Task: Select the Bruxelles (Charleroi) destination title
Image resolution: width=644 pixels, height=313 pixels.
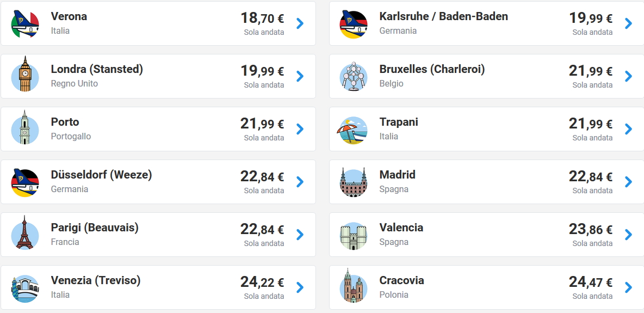Action: (x=432, y=69)
